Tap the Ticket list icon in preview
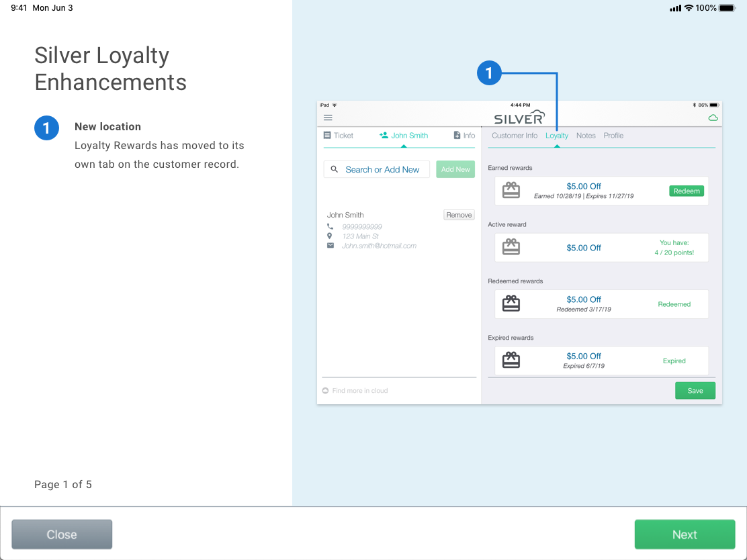Screen dimensions: 747x560 (326, 135)
